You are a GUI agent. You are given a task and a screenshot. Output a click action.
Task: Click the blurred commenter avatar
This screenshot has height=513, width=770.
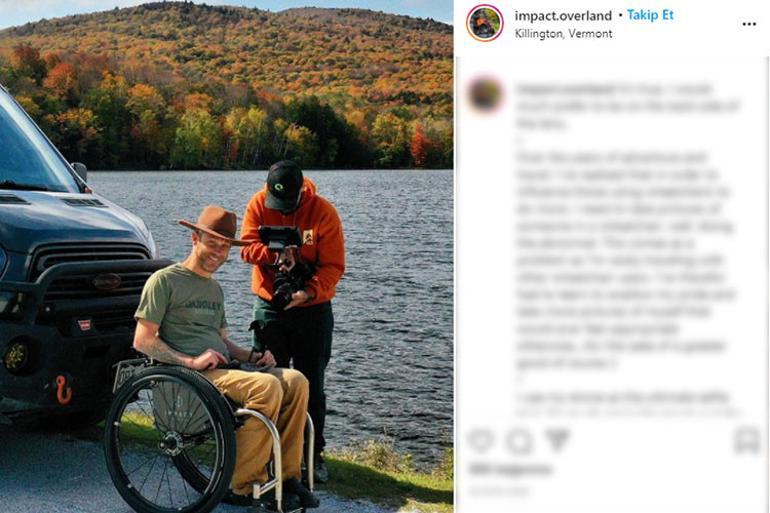[485, 94]
